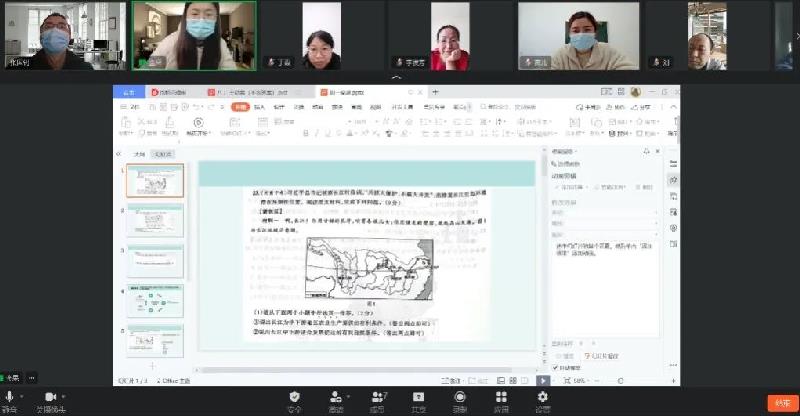
Task: Add a slide with the plus below thumbnails
Action: 152,366
